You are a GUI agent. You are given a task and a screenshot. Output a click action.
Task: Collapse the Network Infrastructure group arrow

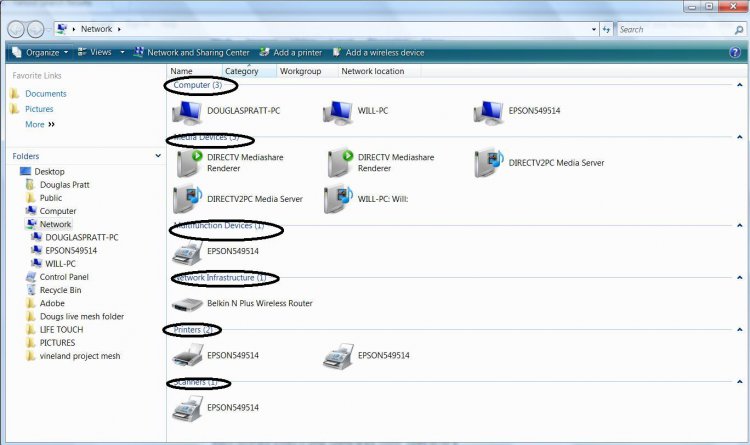pos(739,278)
